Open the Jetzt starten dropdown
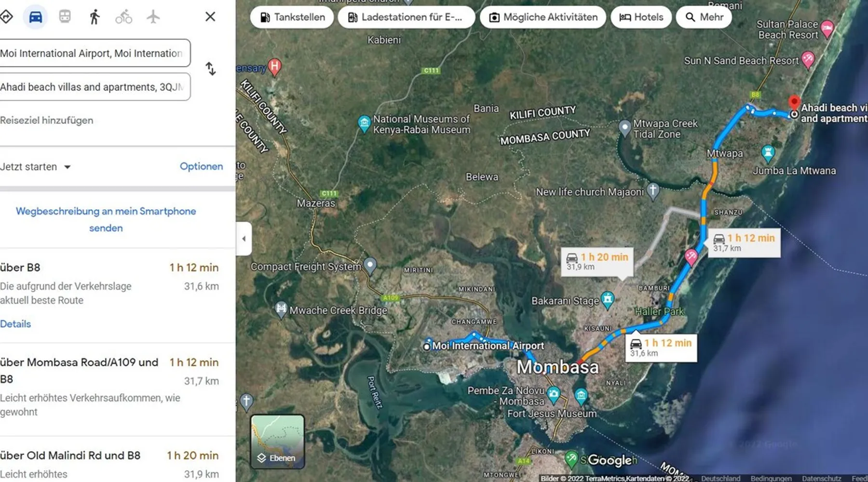Screen dimensions: 868x482 point(36,167)
